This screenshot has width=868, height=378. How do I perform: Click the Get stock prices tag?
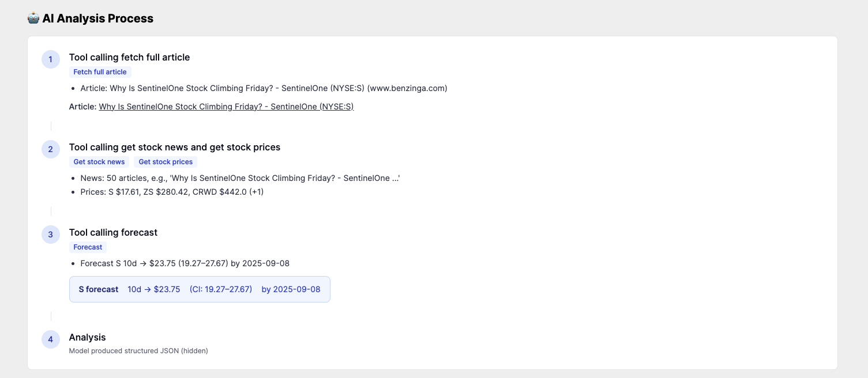(x=166, y=162)
